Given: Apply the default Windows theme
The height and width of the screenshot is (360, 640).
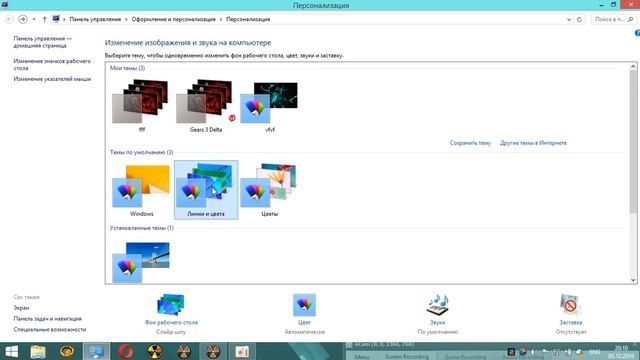Looking at the screenshot, I should 141,190.
